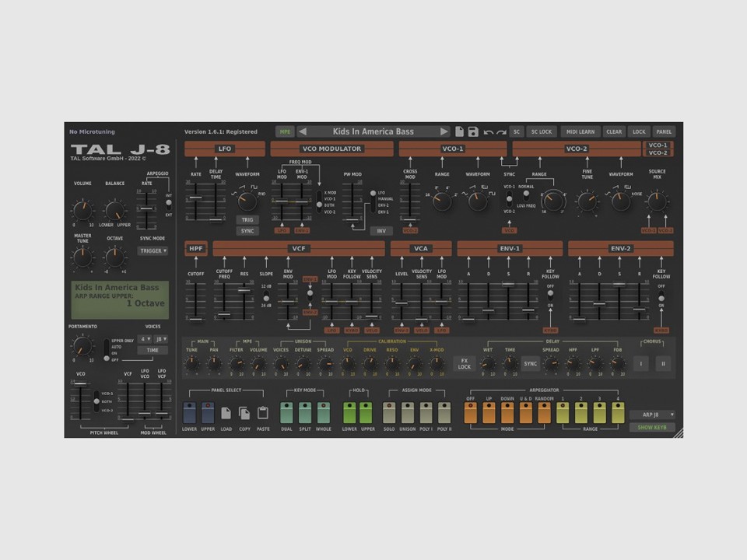Open the J8 voices mode dropdown
Screen dimensions: 747x560
(161, 339)
